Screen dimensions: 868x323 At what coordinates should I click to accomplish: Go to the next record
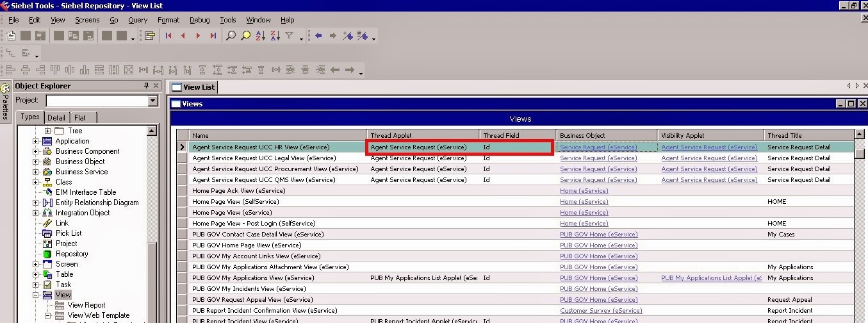pyautogui.click(x=198, y=36)
